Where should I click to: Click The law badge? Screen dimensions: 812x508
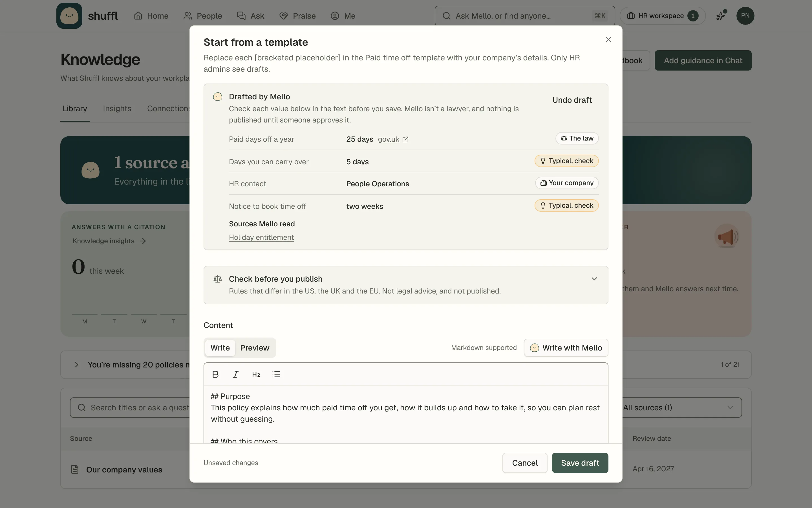[x=577, y=138]
